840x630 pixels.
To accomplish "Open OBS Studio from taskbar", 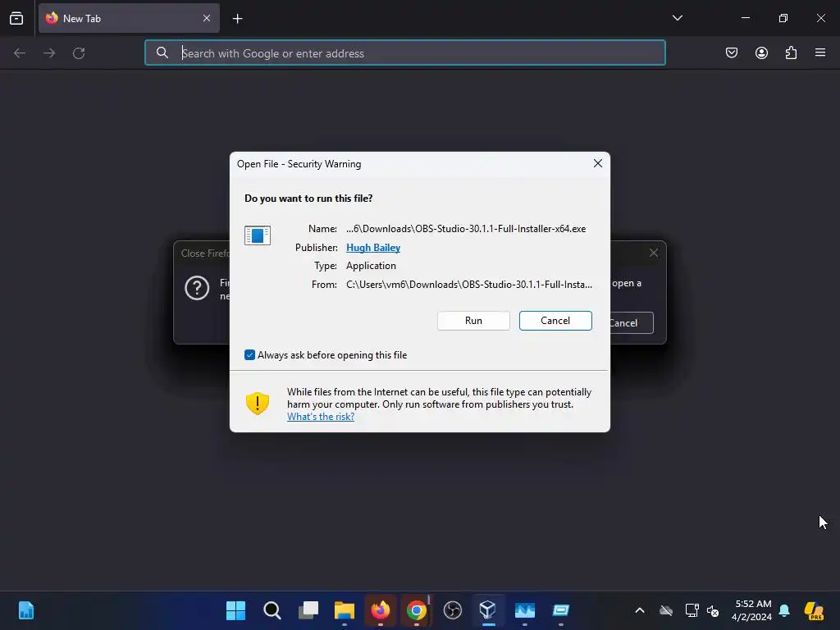I will pyautogui.click(x=453, y=610).
